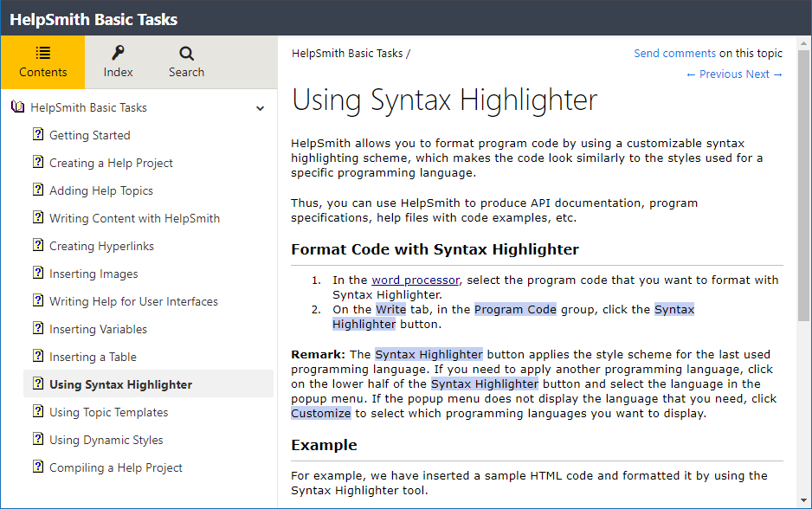Click the Using Dynamic Styles page icon
Viewport: 812px width, 509px height.
point(38,439)
